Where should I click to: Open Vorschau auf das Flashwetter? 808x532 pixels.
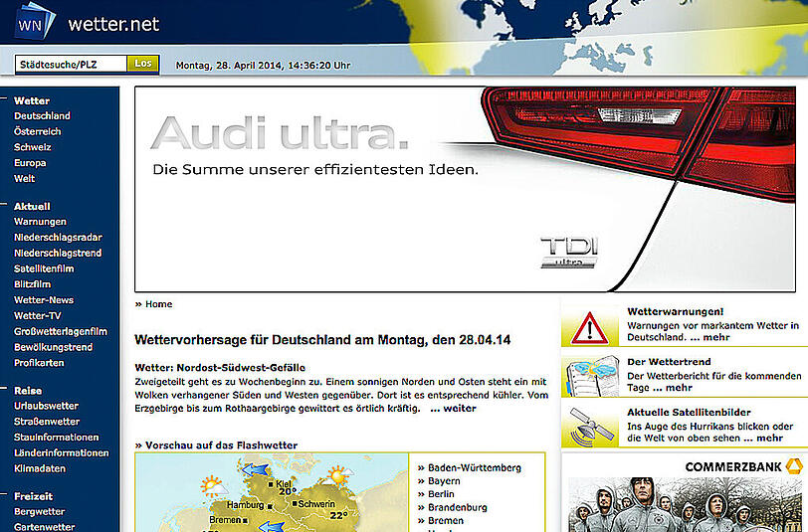(221, 444)
